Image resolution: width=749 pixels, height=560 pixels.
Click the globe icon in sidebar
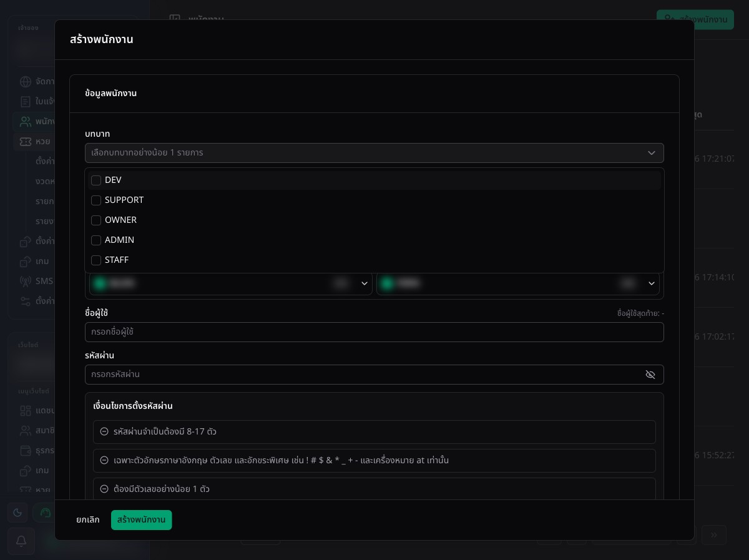(x=26, y=82)
